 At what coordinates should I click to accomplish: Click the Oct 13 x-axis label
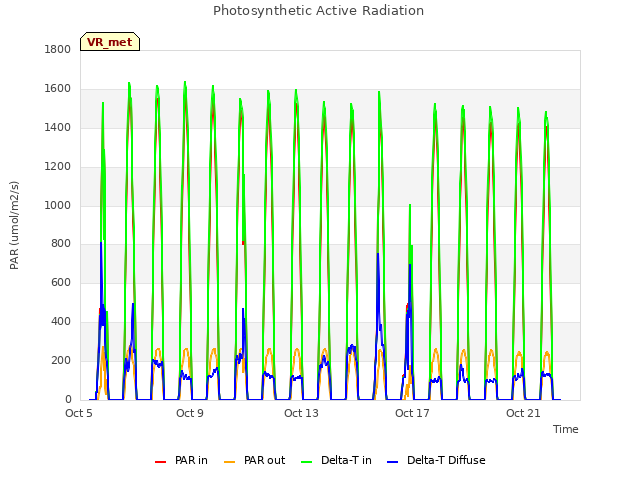[x=301, y=413]
